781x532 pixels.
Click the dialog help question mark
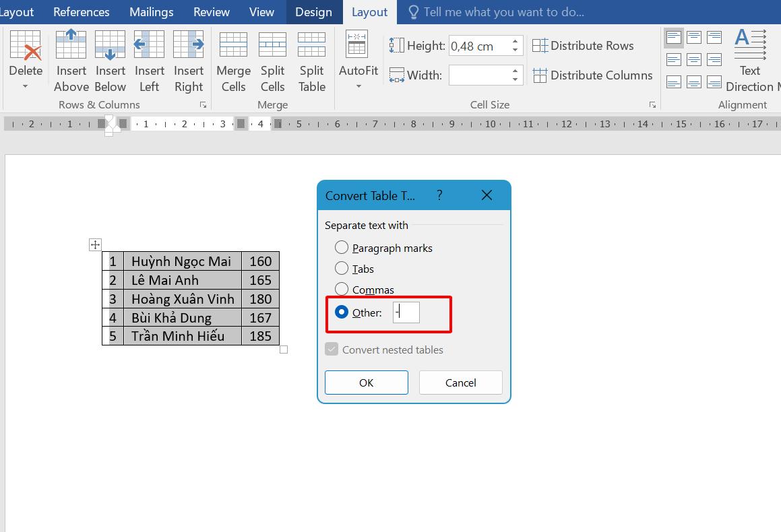(x=439, y=195)
